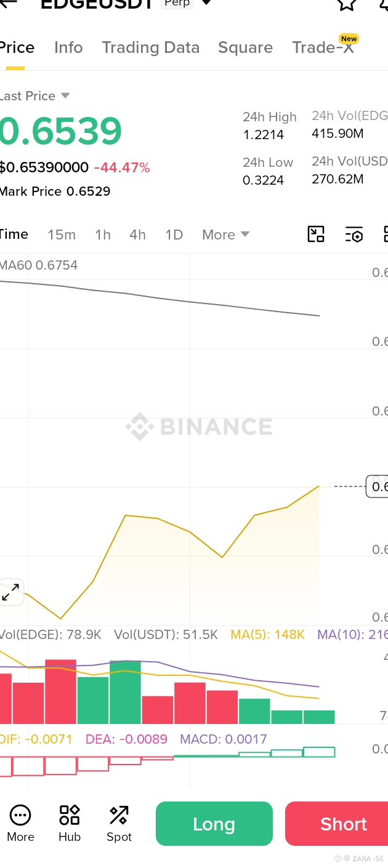The height and width of the screenshot is (868, 388).
Task: Open the Trading Data tab
Action: point(151,47)
